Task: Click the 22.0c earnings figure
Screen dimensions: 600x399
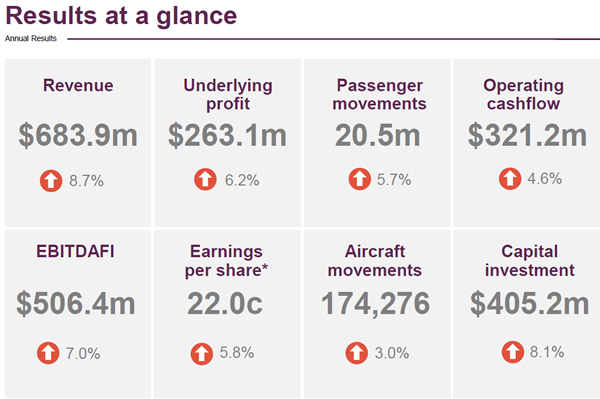Action: (x=225, y=304)
